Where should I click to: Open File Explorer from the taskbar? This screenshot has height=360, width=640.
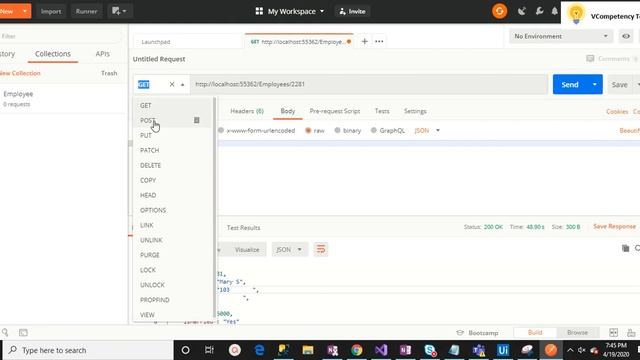pos(308,350)
